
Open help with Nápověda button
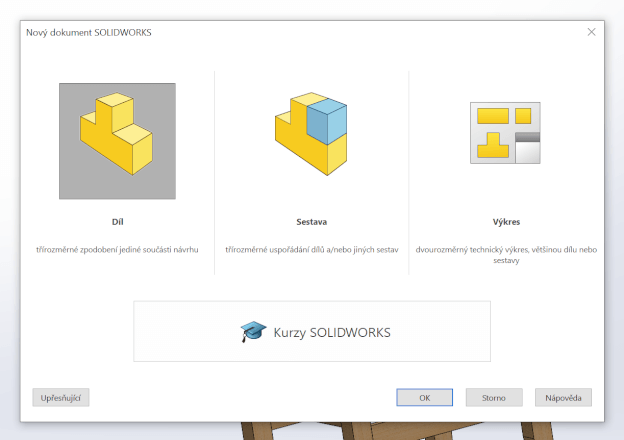tap(563, 397)
